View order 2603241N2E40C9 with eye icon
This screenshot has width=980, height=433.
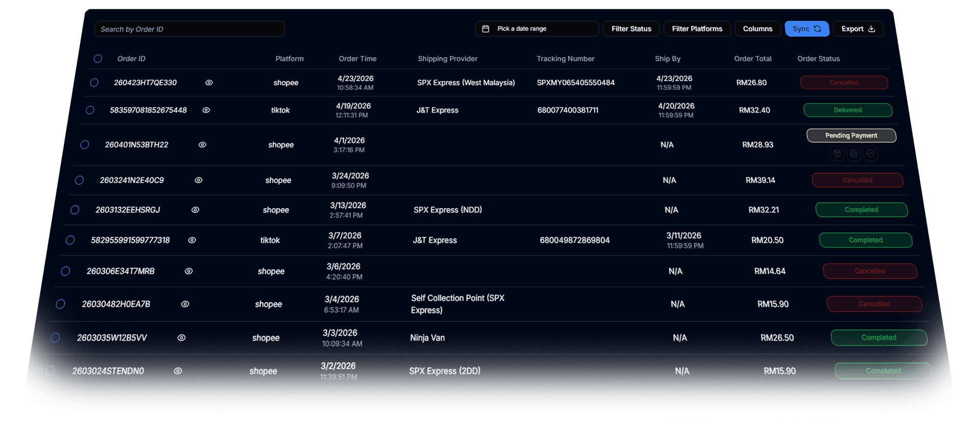pos(199,180)
